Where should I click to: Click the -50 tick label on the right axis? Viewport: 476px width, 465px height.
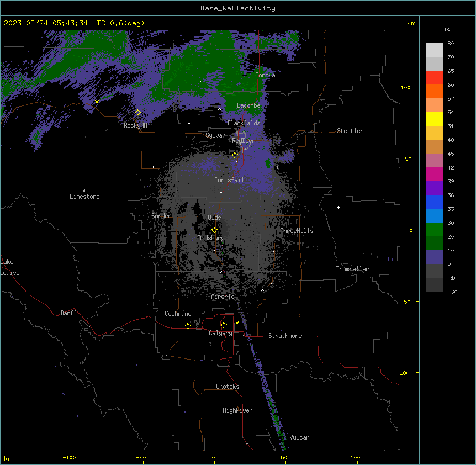(x=405, y=302)
